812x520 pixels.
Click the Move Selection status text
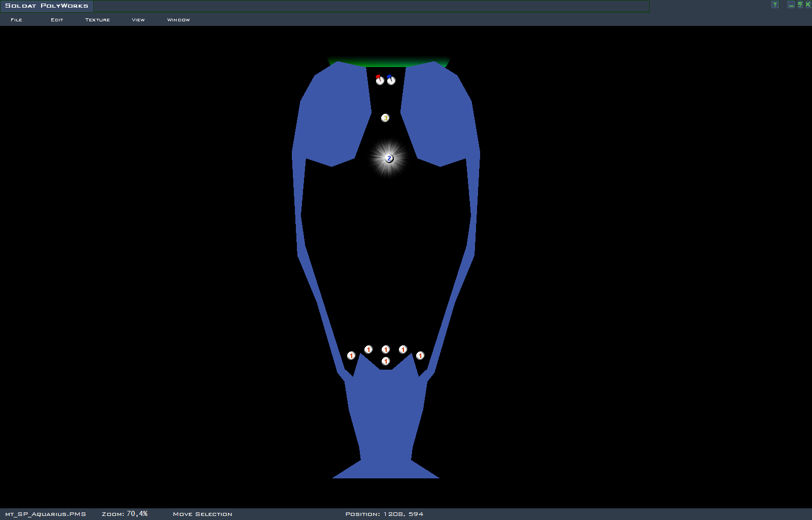click(x=202, y=514)
